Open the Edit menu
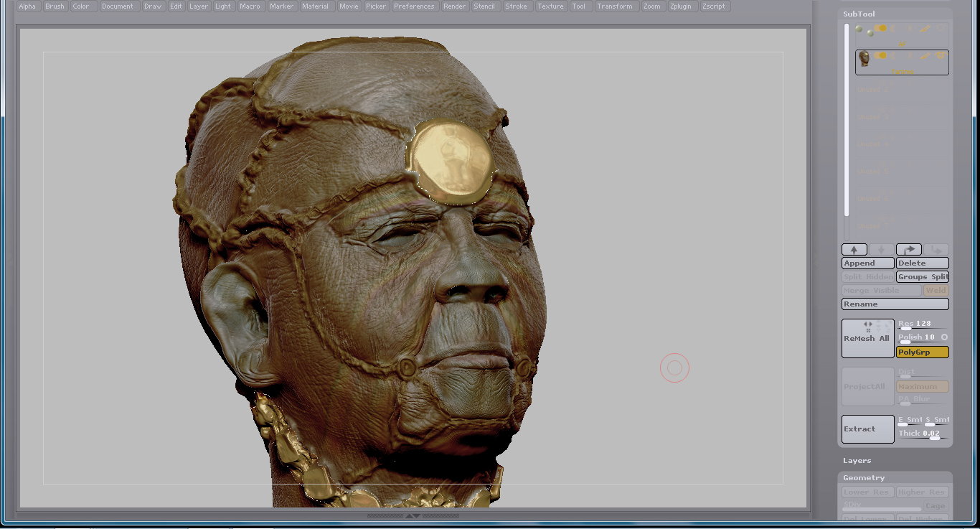Screen dimensions: 980x529 (x=176, y=6)
